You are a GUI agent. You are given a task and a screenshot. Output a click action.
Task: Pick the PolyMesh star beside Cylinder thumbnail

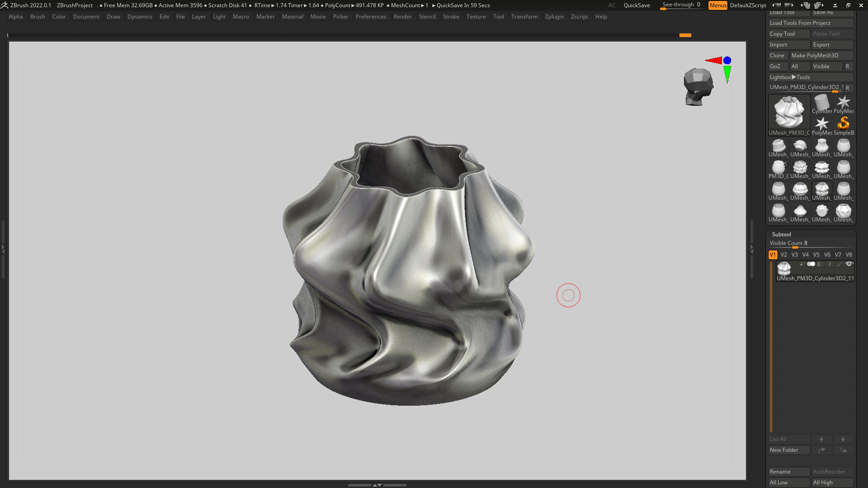click(844, 104)
